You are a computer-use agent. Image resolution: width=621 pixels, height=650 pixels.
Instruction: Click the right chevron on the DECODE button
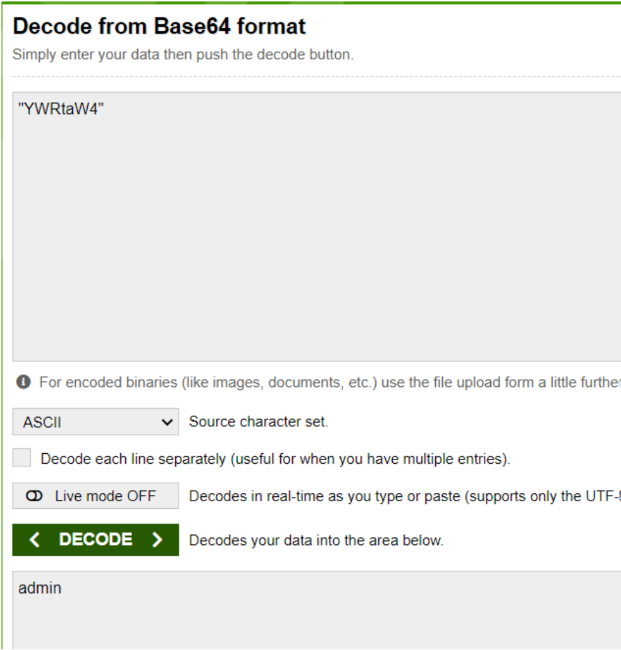point(156,540)
